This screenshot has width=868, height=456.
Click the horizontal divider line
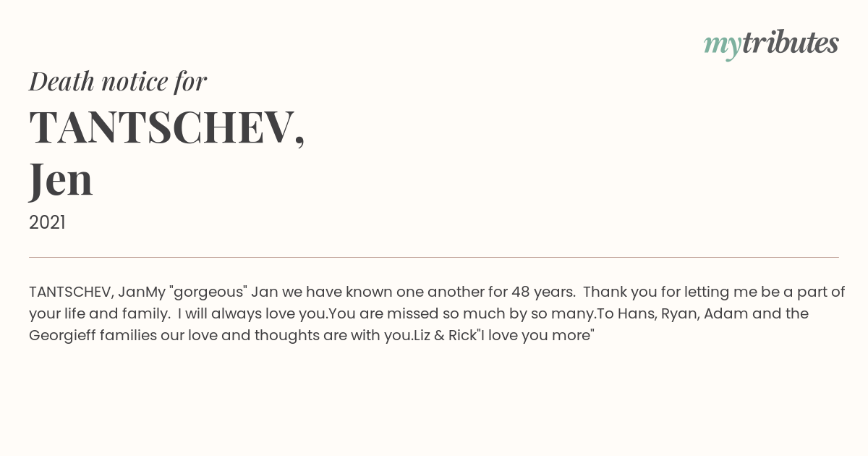coord(434,257)
